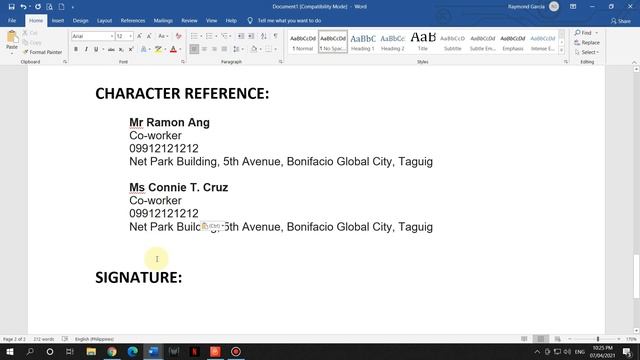
Task: Click the Paste icon in Clipboard group
Action: [12, 37]
